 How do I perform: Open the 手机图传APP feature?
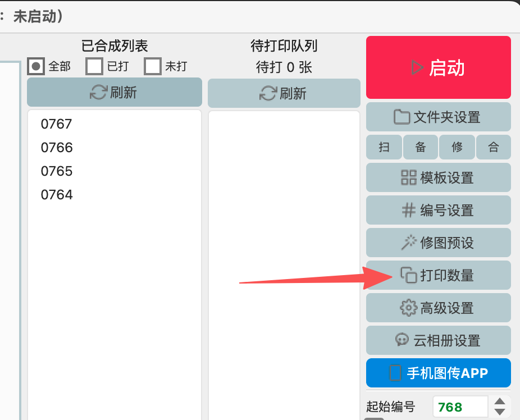[x=438, y=373]
